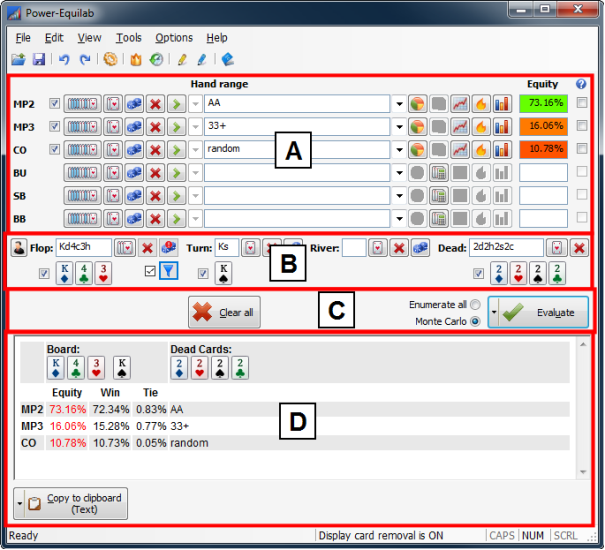Open Copy to clipboard dropdown arrow

[19, 503]
